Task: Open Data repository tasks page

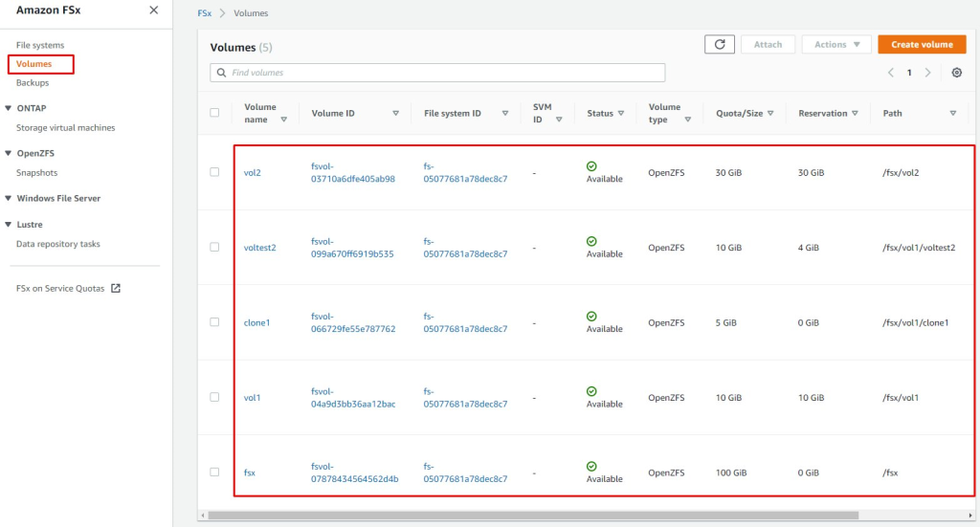Action: tap(58, 244)
